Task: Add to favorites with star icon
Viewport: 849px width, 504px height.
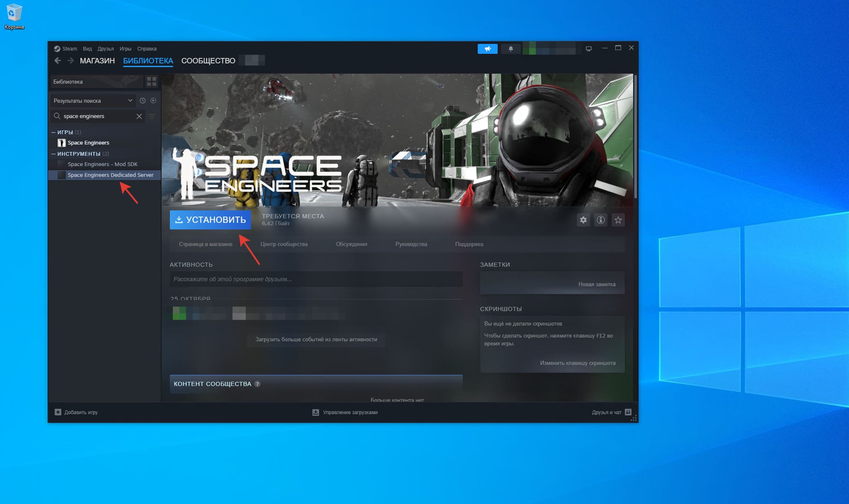Action: [618, 220]
